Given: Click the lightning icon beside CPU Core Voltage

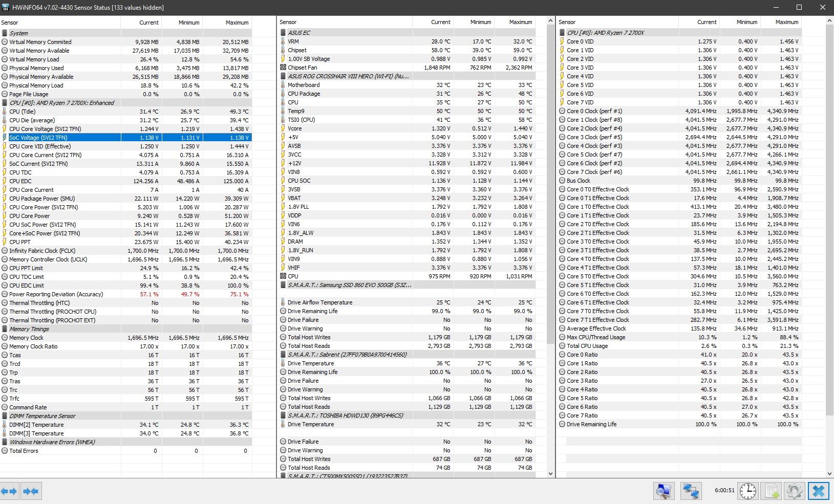Looking at the screenshot, I should (x=5, y=129).
